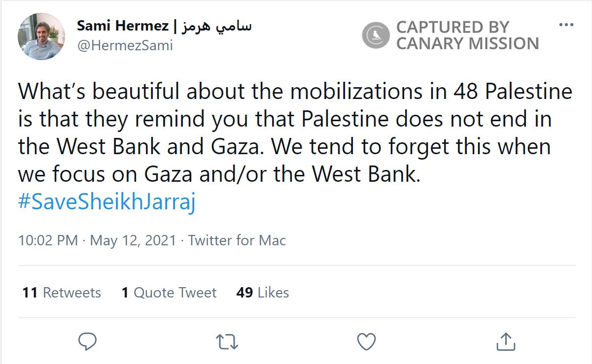Click the Canary Mission bird logo
Screen dimensions: 592x364
pos(376,35)
